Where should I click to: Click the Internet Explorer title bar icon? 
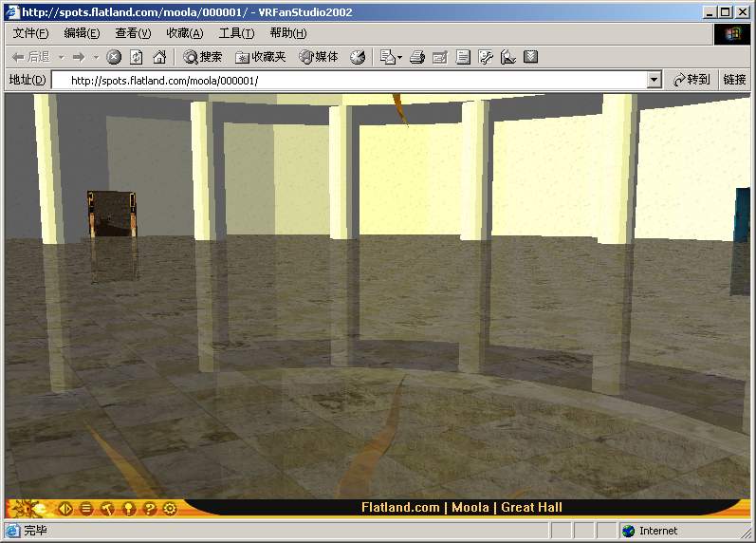(11, 12)
